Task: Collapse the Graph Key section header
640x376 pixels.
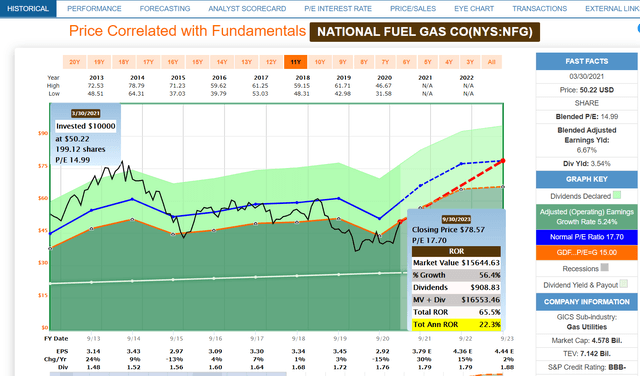Action: pos(587,179)
